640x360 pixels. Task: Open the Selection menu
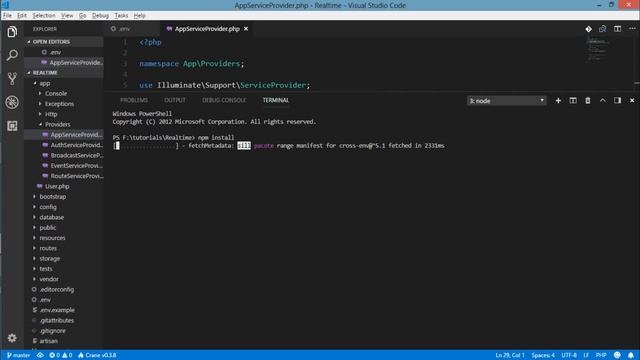point(44,16)
